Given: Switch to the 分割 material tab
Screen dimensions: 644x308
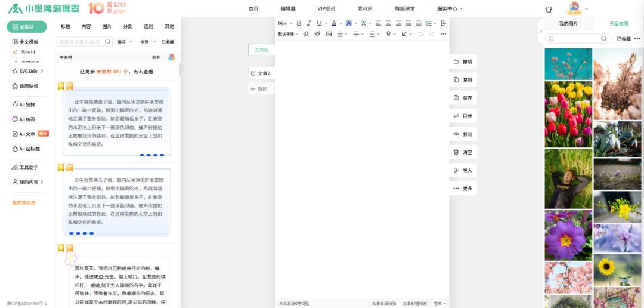Looking at the screenshot, I should click(x=128, y=26).
